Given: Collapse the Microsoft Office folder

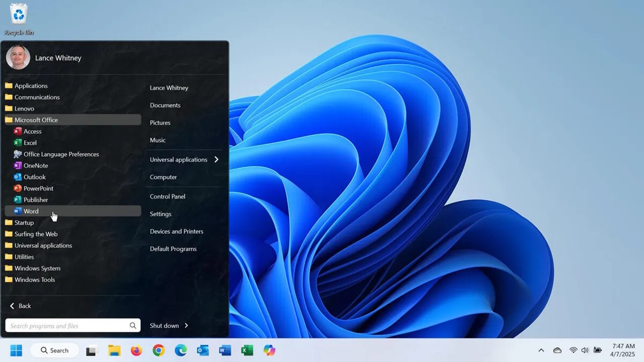Looking at the screenshot, I should pyautogui.click(x=36, y=120).
